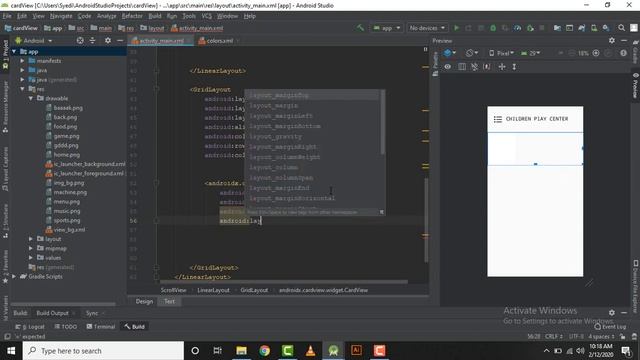Screen dimensions: 640x360
Task: Click the Type here to search box
Action: pyautogui.click(x=104, y=351)
